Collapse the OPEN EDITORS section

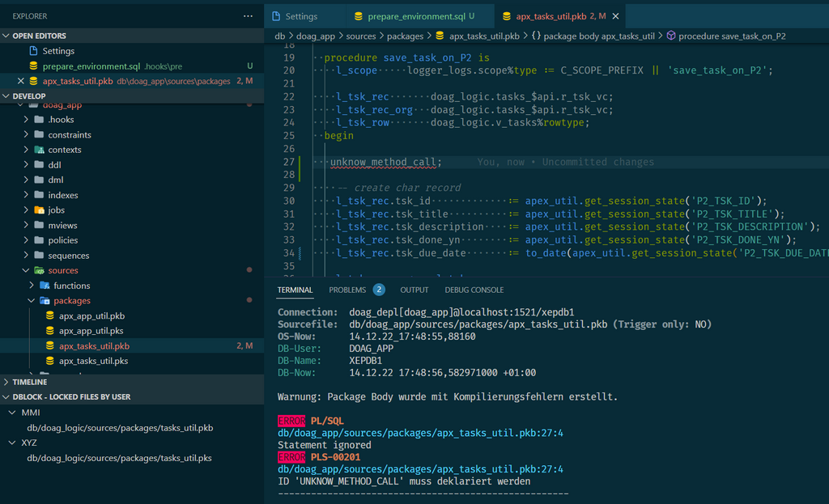pyautogui.click(x=6, y=35)
